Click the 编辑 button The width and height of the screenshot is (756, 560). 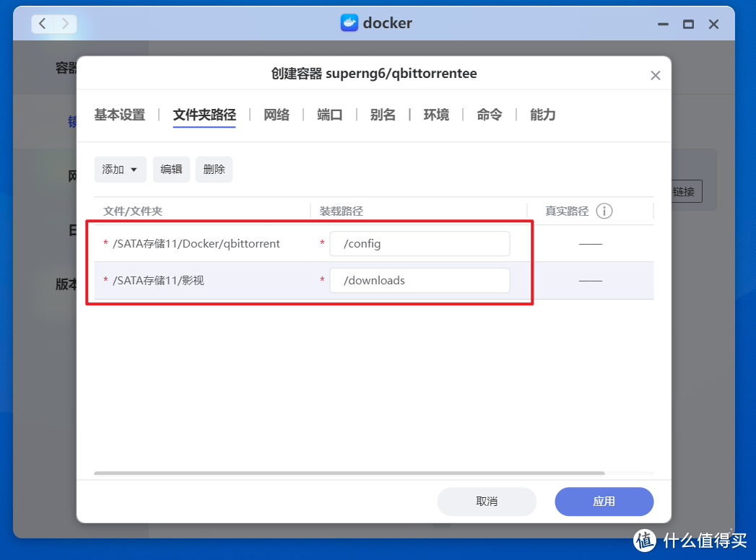[171, 169]
